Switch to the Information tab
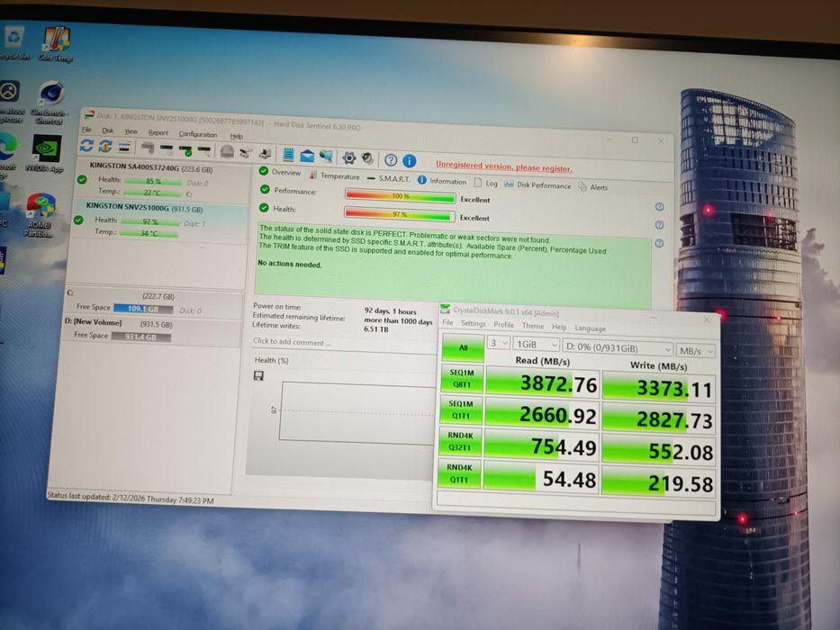This screenshot has width=840, height=630. [442, 181]
